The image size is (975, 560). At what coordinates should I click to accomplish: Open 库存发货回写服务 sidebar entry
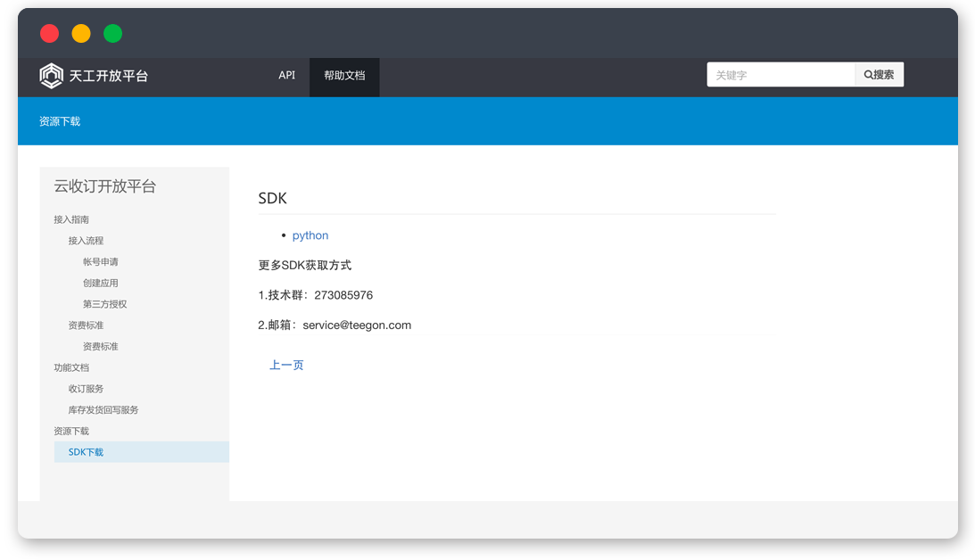[103, 410]
